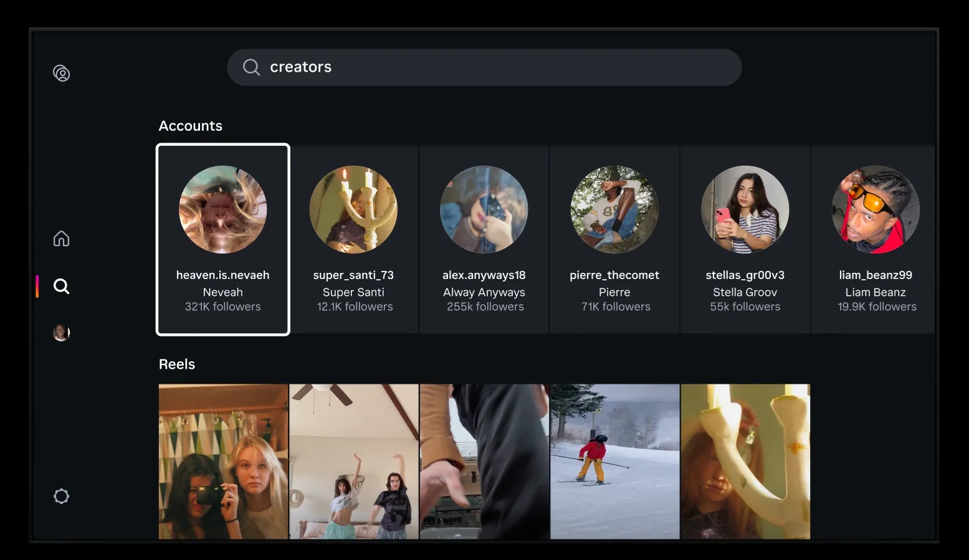Play the skiing reel thumbnail

(x=614, y=461)
